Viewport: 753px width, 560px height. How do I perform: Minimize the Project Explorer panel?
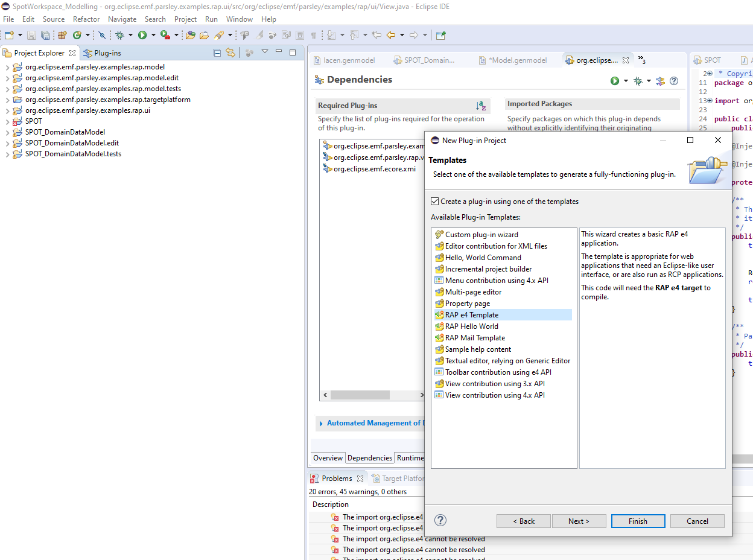[279, 52]
